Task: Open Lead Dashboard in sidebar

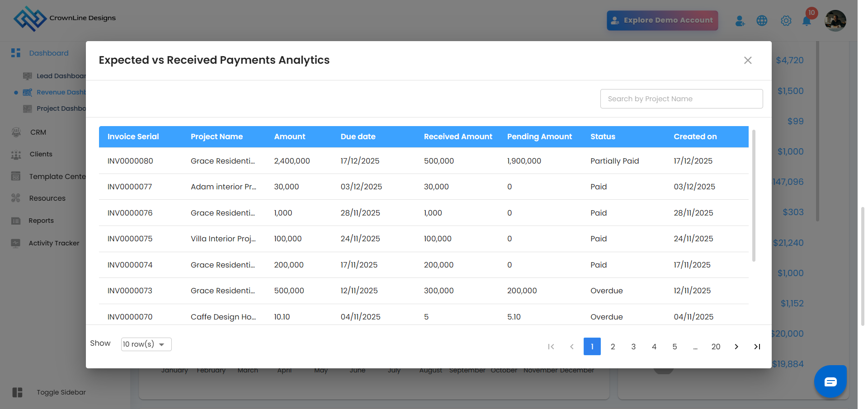Action: 61,76
